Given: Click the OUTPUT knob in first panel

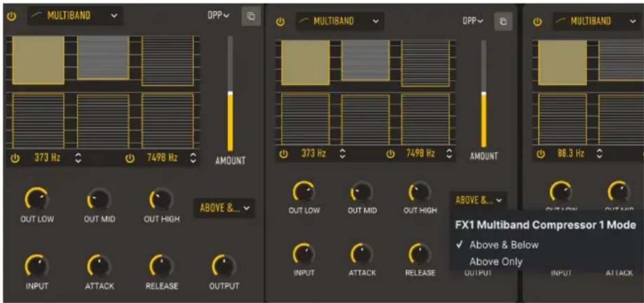Looking at the screenshot, I should pyautogui.click(x=223, y=266).
